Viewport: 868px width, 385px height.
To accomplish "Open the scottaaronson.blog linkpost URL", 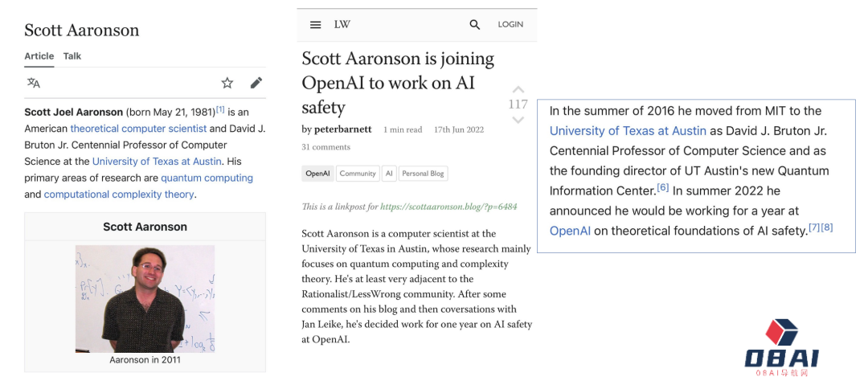I will (x=448, y=207).
